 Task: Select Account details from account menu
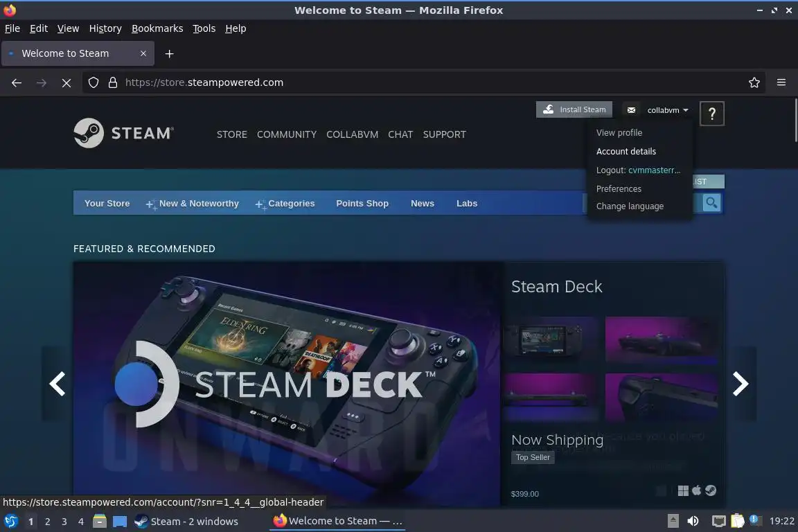coord(626,152)
